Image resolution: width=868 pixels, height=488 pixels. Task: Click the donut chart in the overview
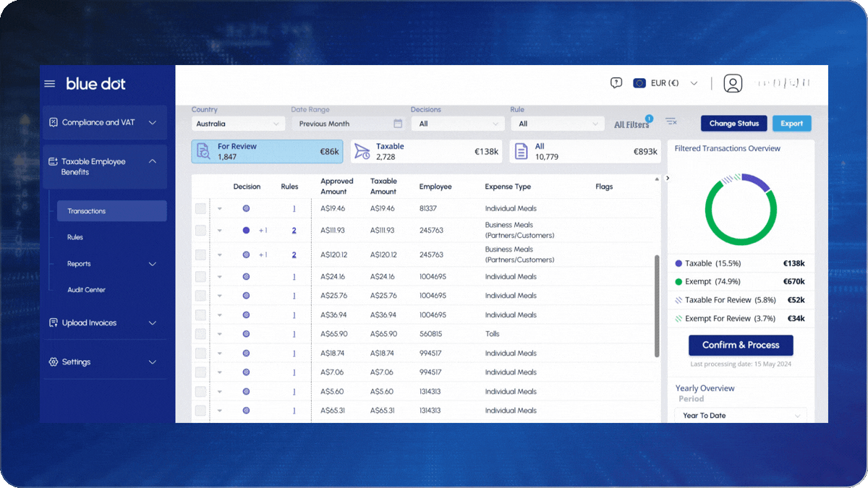pyautogui.click(x=741, y=210)
